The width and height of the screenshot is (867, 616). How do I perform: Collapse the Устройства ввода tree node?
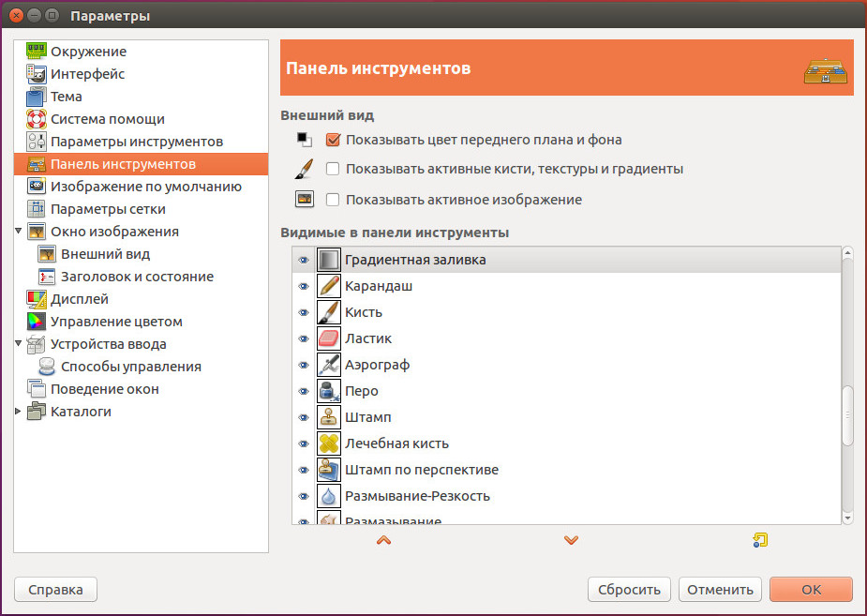point(18,343)
